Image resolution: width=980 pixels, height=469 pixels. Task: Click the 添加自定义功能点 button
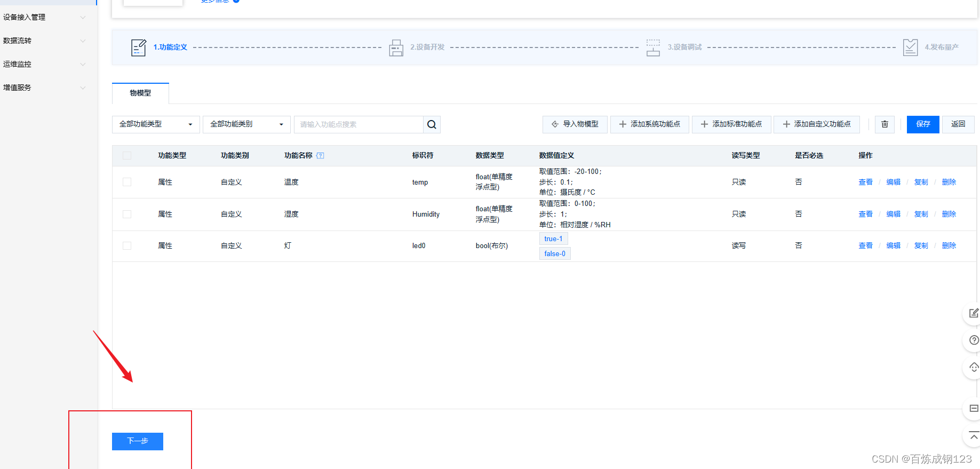(817, 124)
